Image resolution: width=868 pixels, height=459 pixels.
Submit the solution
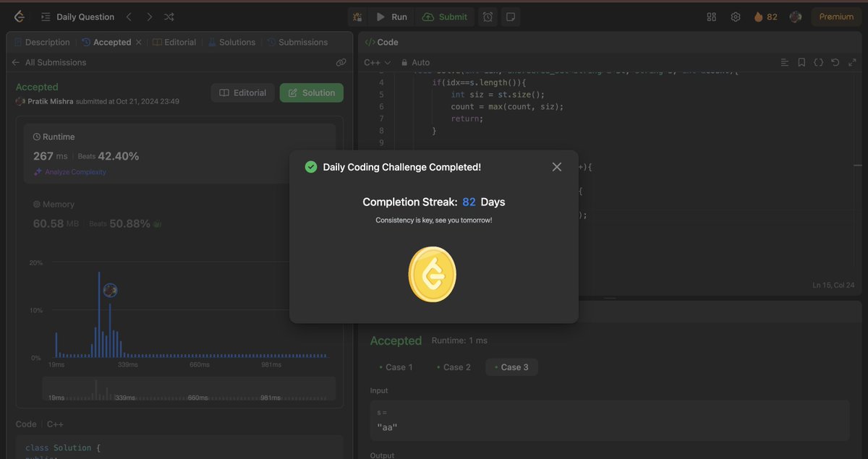(x=445, y=17)
